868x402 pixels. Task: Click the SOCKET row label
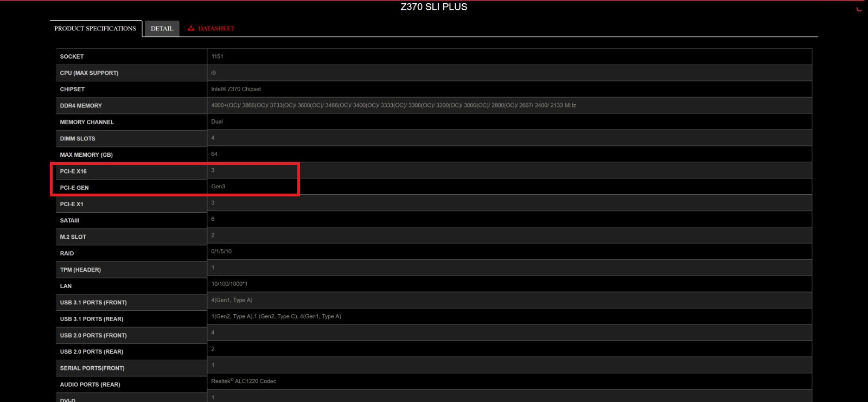click(72, 56)
